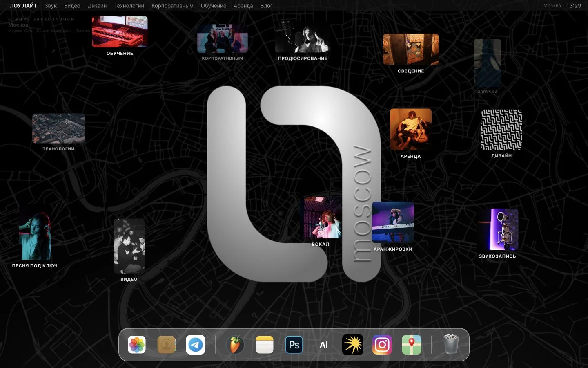The image size is (588, 368).
Task: Open the faded ОЗВУЧКА tile
Action: click(x=488, y=63)
